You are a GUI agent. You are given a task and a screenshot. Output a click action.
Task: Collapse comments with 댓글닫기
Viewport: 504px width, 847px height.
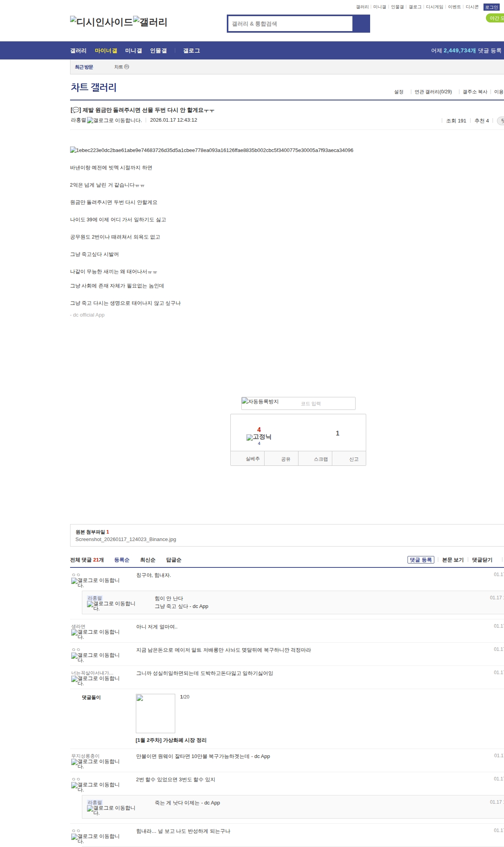click(x=482, y=560)
